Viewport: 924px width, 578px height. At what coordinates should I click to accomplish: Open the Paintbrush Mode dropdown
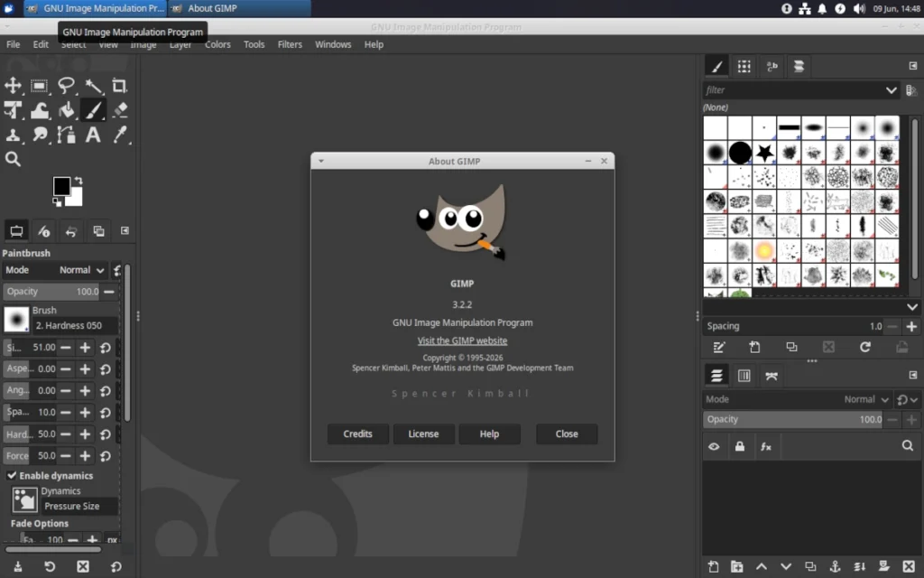coord(55,270)
